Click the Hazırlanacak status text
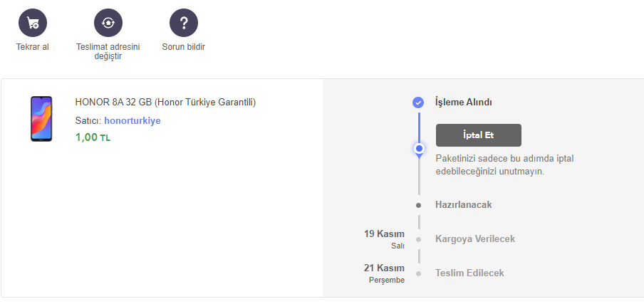Screen dimensions: 644x304 [x=463, y=205]
